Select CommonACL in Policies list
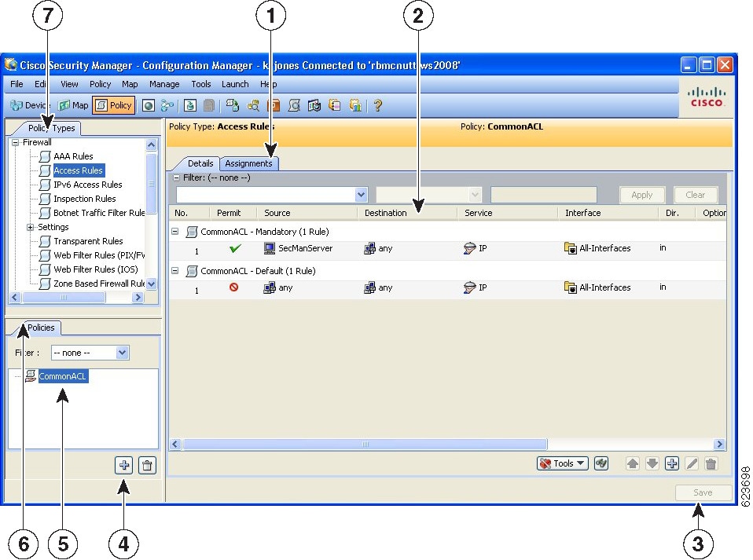The image size is (753, 560). pyautogui.click(x=62, y=376)
